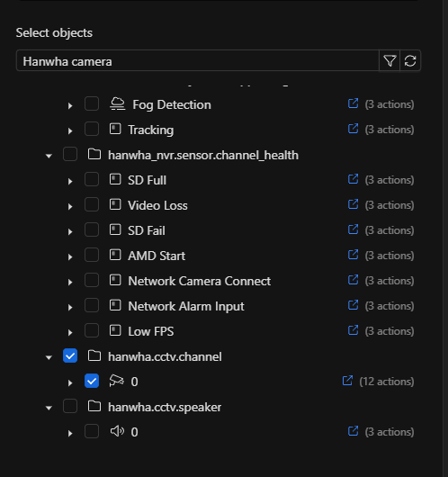
Task: Open SD Full external link icon
Action: click(x=353, y=179)
